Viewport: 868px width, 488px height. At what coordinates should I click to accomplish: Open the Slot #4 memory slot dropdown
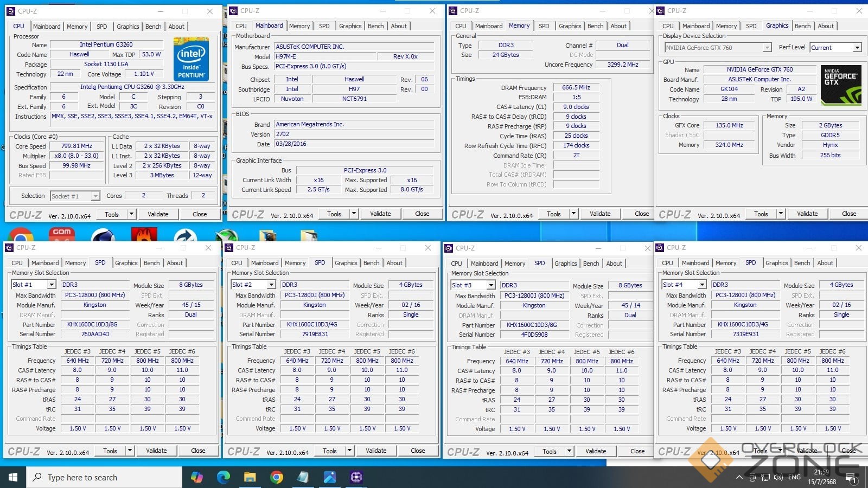[x=701, y=285]
